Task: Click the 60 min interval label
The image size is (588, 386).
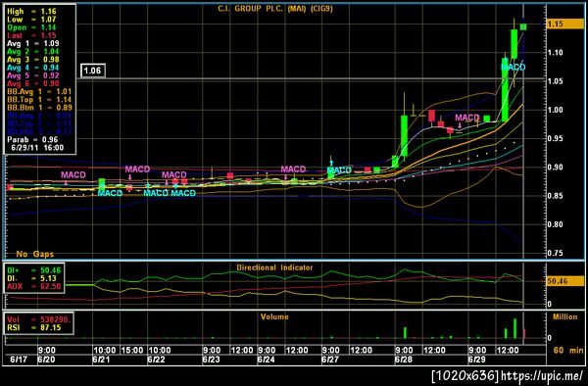Action: pyautogui.click(x=568, y=350)
